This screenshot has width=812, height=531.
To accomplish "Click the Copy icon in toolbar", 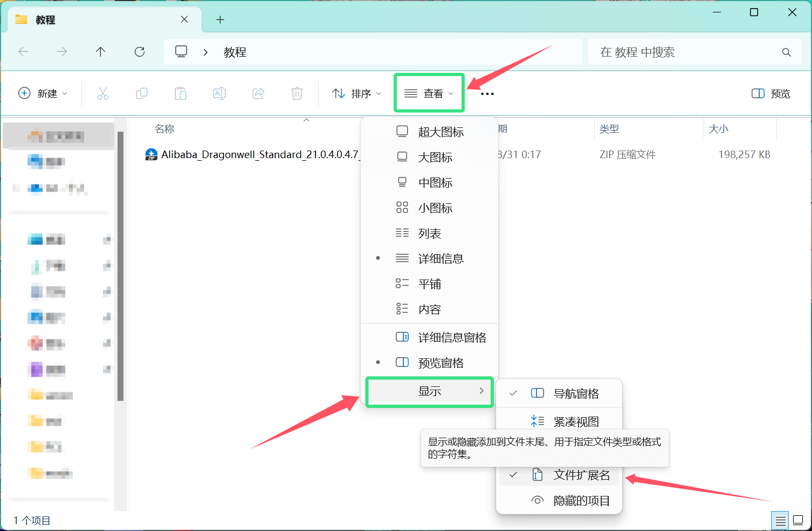I will (142, 93).
